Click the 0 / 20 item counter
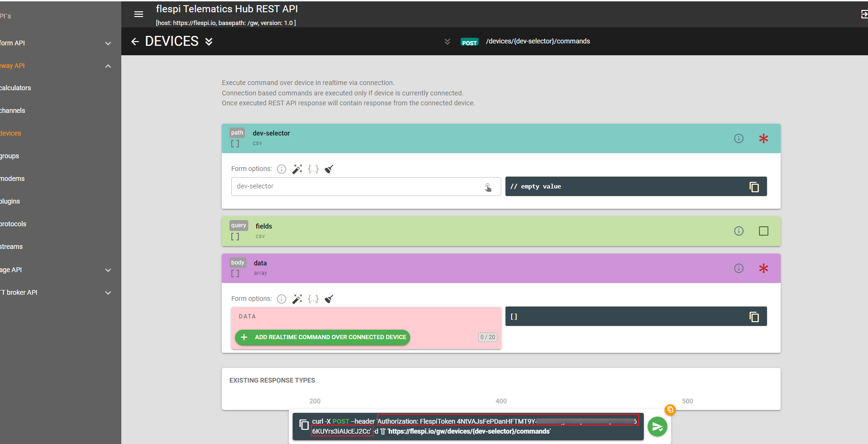Viewport: 868px width, 444px height. tap(488, 337)
